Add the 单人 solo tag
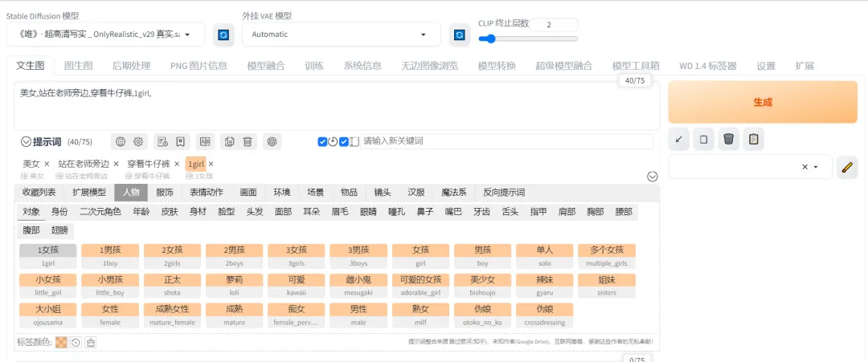 click(x=545, y=256)
